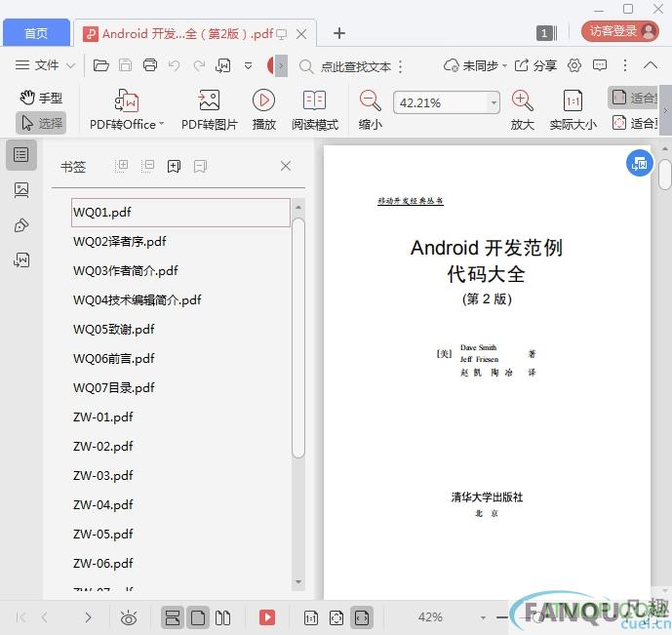This screenshot has height=635, width=672.
Task: Click the floating blue convert button on page
Action: point(639,163)
